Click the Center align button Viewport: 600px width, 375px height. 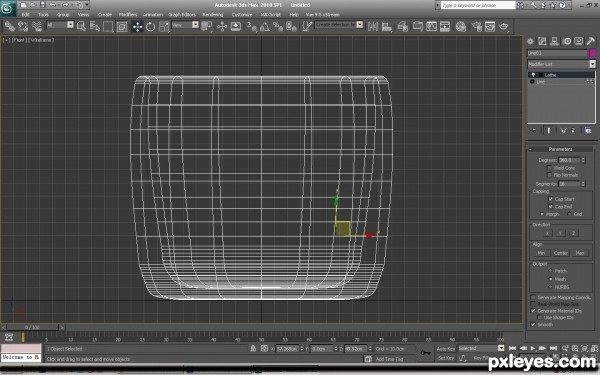[x=561, y=253]
